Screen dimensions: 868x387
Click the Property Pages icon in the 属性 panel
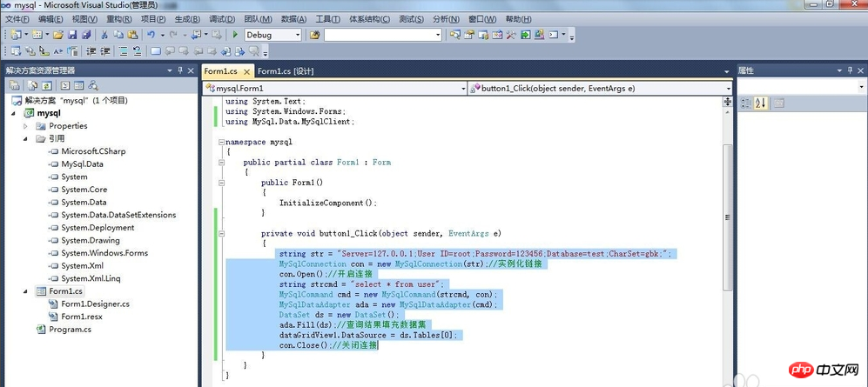[779, 103]
